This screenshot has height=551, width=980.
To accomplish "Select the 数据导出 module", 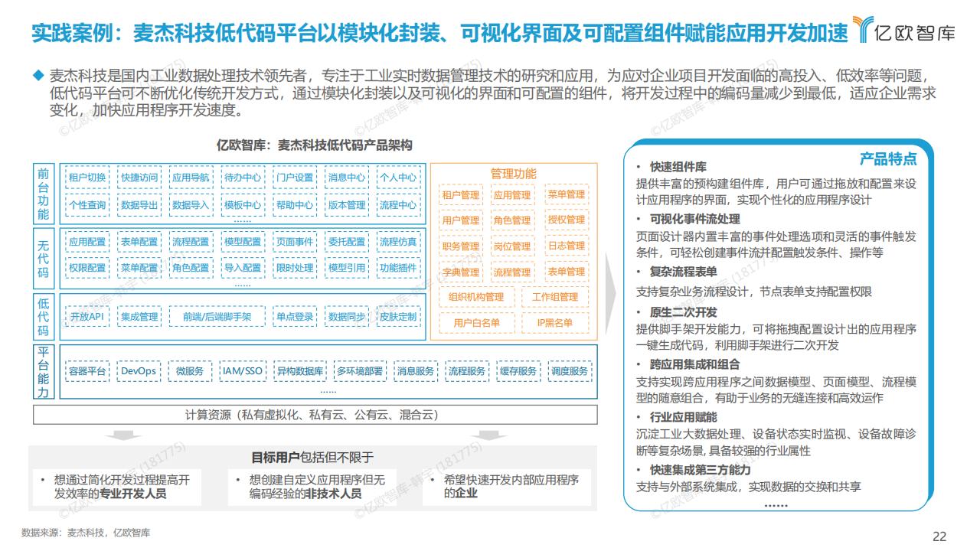I will pos(139,205).
